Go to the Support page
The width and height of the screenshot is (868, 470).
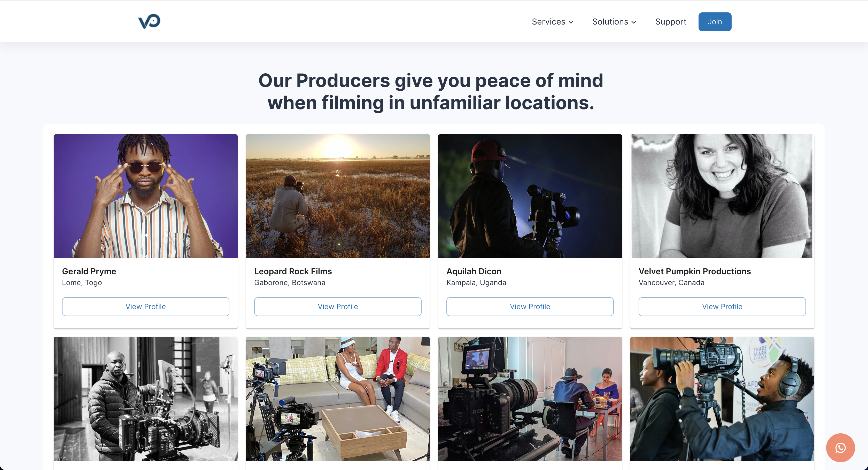click(x=671, y=22)
